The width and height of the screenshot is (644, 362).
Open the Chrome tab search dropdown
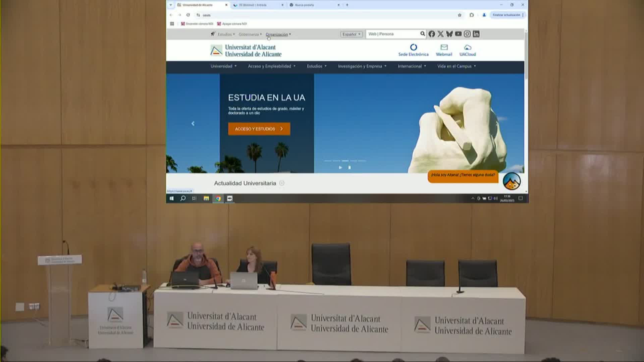[171, 5]
